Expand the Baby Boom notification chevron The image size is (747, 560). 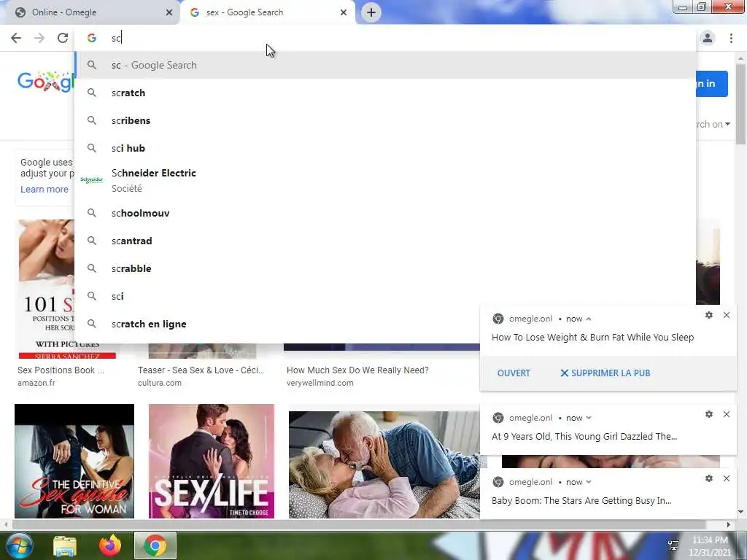(589, 482)
